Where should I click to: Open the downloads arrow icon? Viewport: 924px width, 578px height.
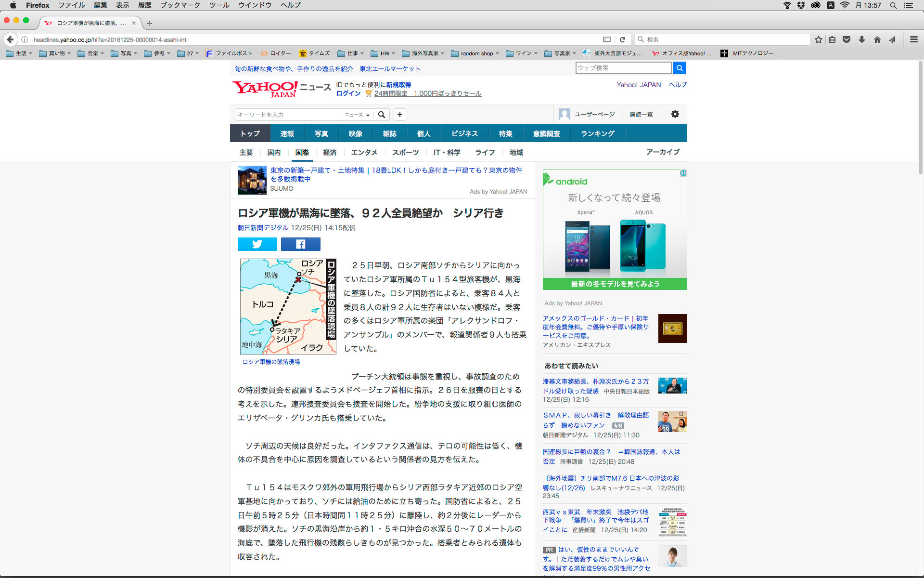pos(862,39)
